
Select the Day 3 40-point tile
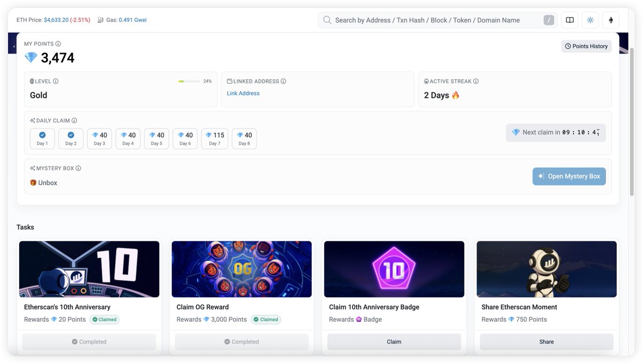[x=100, y=139]
